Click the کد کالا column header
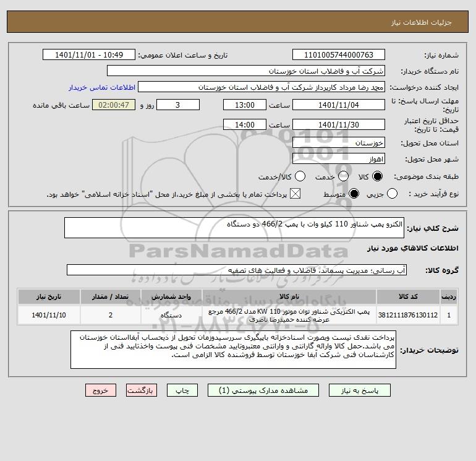The height and width of the screenshot is (461, 476). pyautogui.click(x=408, y=297)
